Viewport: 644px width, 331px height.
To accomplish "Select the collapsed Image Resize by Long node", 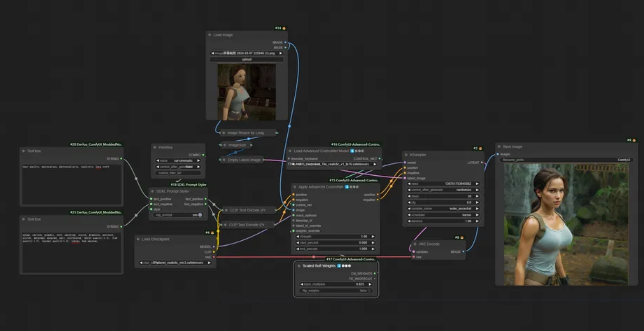I will click(x=249, y=133).
